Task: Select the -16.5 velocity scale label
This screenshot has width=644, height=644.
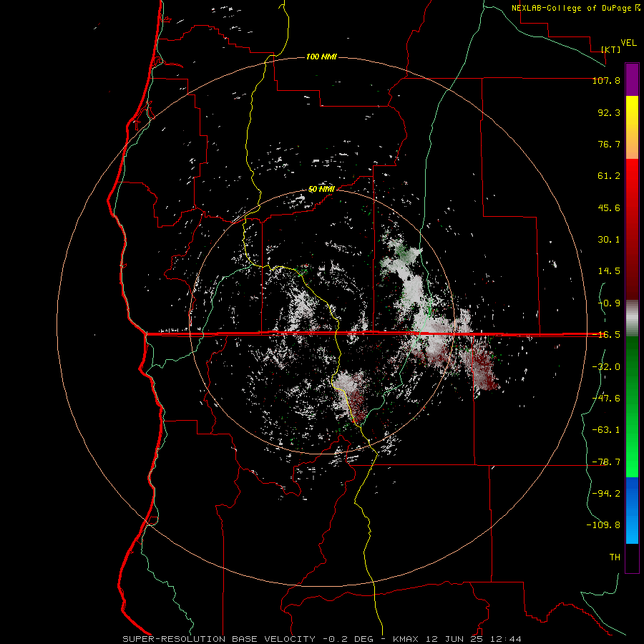Action: click(606, 335)
